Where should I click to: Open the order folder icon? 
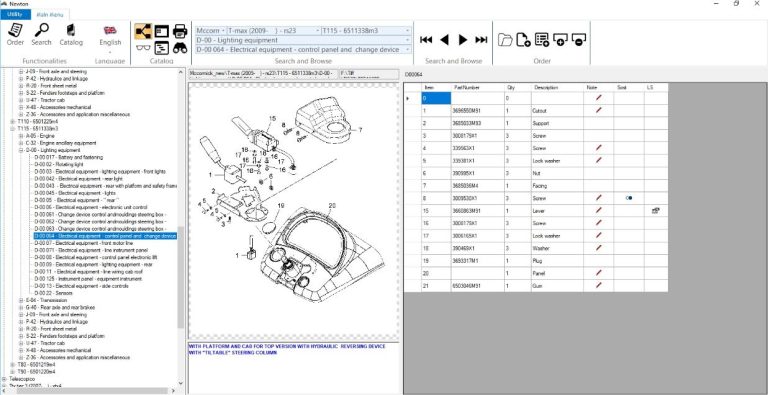click(x=505, y=40)
